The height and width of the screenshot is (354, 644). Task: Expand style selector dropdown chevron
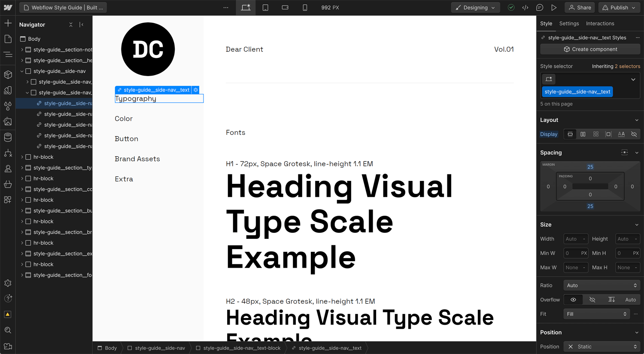pos(633,79)
